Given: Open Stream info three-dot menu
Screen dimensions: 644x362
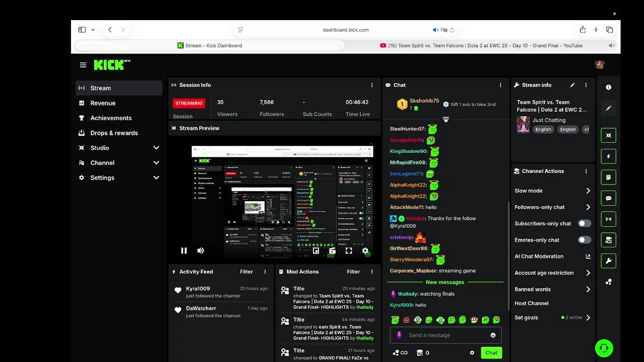Looking at the screenshot, I should (586, 85).
